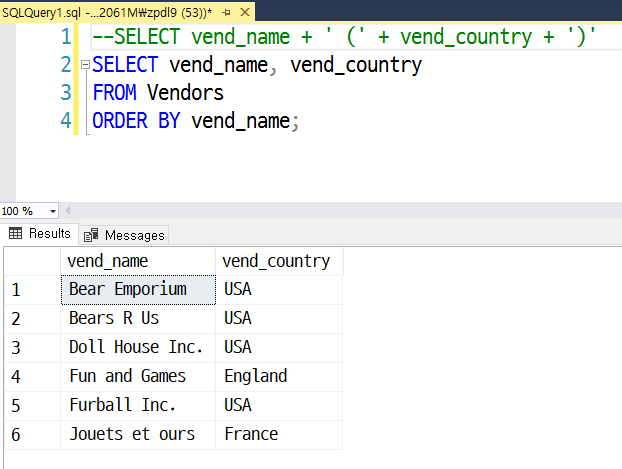Screen dimensions: 622x469
Task: Click the results grid select-all corner
Action: 33,261
